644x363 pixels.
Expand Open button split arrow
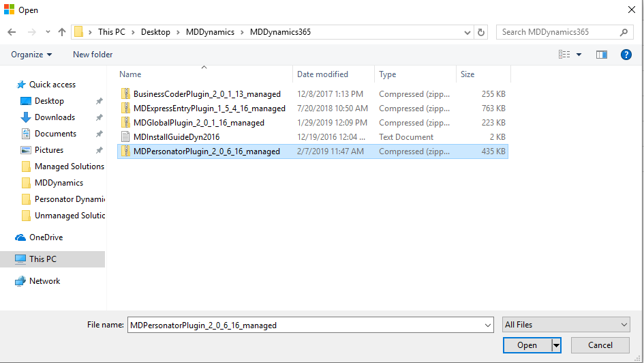pyautogui.click(x=556, y=345)
